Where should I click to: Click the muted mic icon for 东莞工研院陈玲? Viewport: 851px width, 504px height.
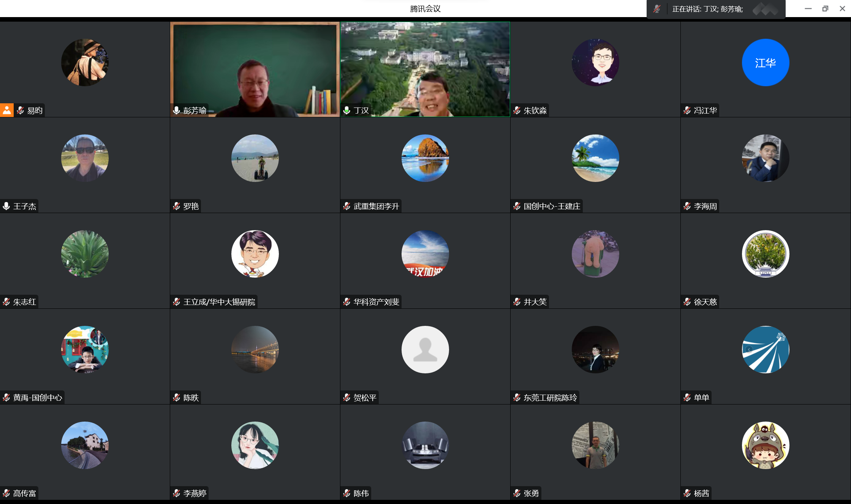coord(517,397)
